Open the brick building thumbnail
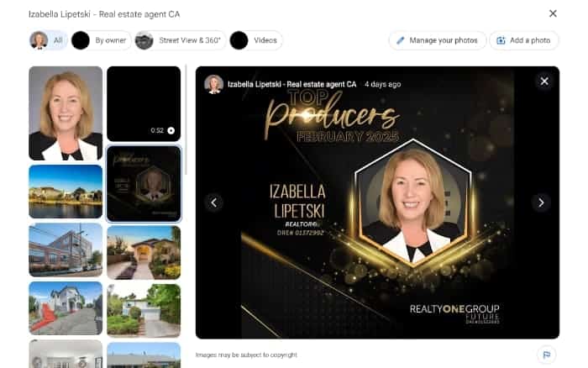 (x=66, y=250)
